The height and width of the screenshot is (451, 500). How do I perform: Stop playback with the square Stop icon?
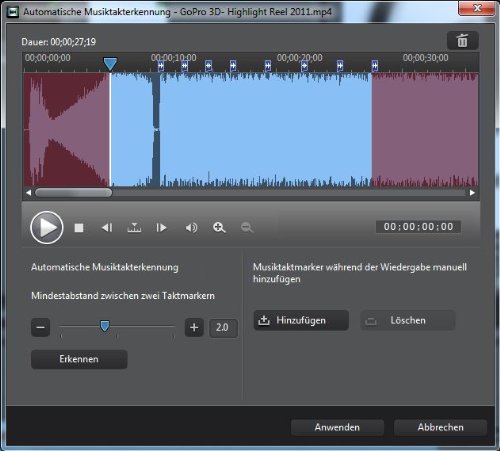[x=79, y=228]
